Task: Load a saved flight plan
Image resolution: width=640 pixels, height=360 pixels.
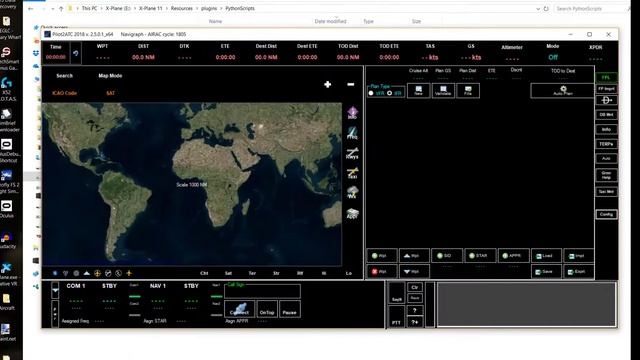Action: pyautogui.click(x=546, y=256)
